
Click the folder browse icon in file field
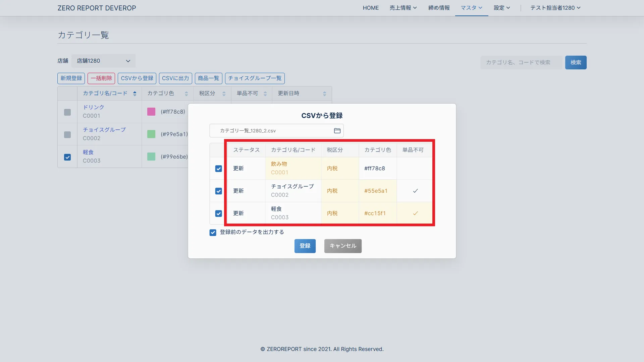[337, 131]
